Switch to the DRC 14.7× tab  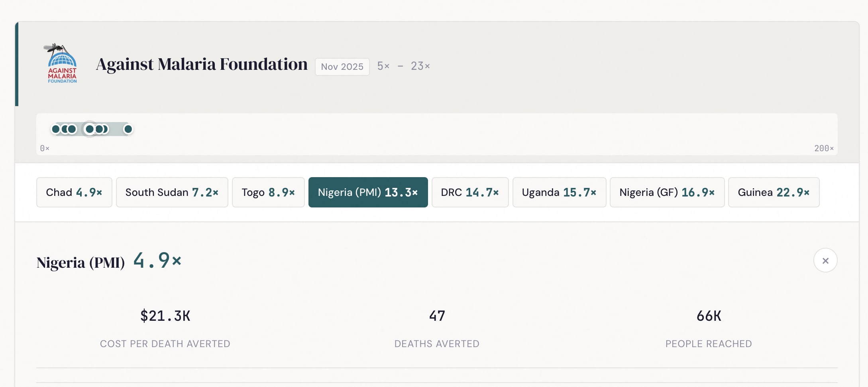[470, 192]
